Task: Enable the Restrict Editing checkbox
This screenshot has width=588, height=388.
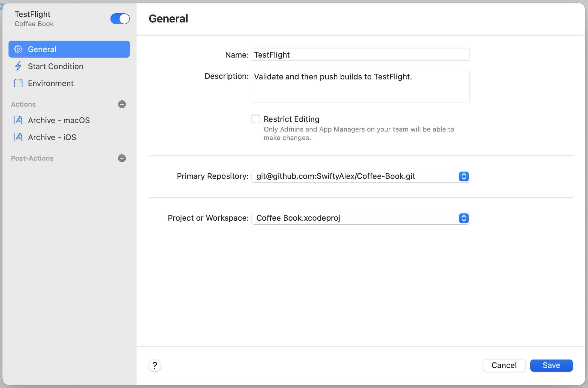Action: (x=256, y=119)
